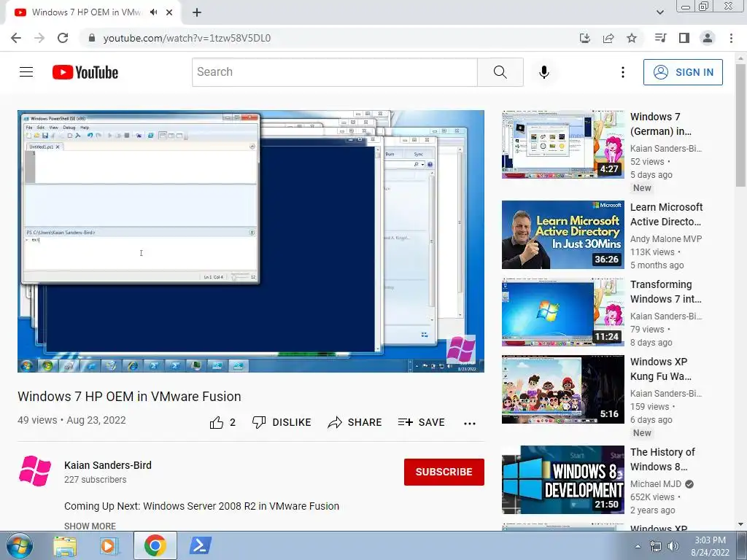This screenshot has width=747, height=560.
Task: Open the new tab plus button
Action: [197, 12]
